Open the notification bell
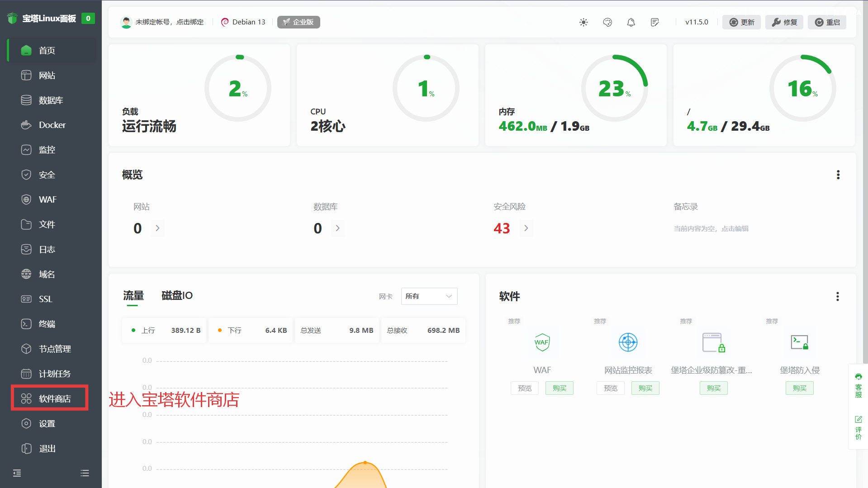 (x=631, y=22)
